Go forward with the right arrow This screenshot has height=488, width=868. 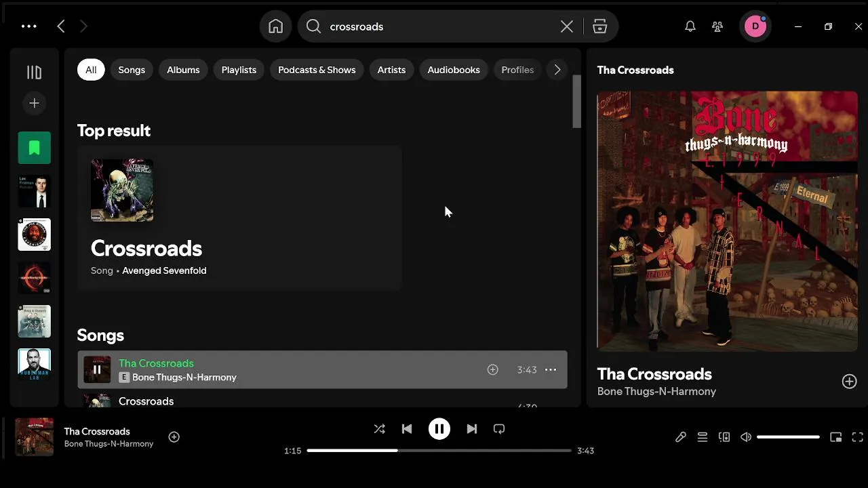(83, 26)
